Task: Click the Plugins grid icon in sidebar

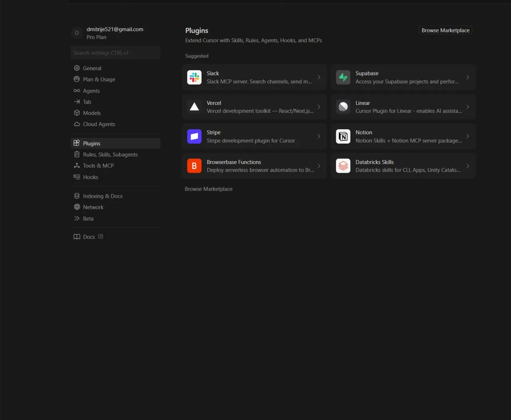Action: coord(77,143)
